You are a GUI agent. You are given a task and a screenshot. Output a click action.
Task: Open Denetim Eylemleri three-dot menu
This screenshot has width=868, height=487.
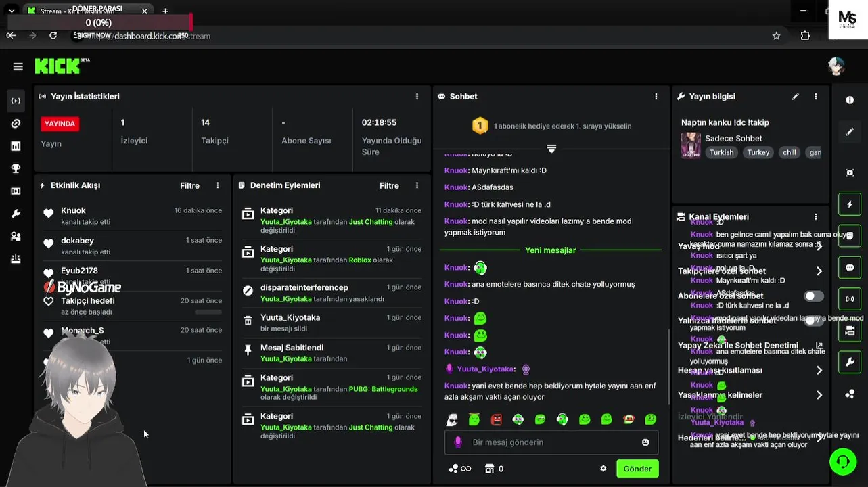pyautogui.click(x=417, y=185)
